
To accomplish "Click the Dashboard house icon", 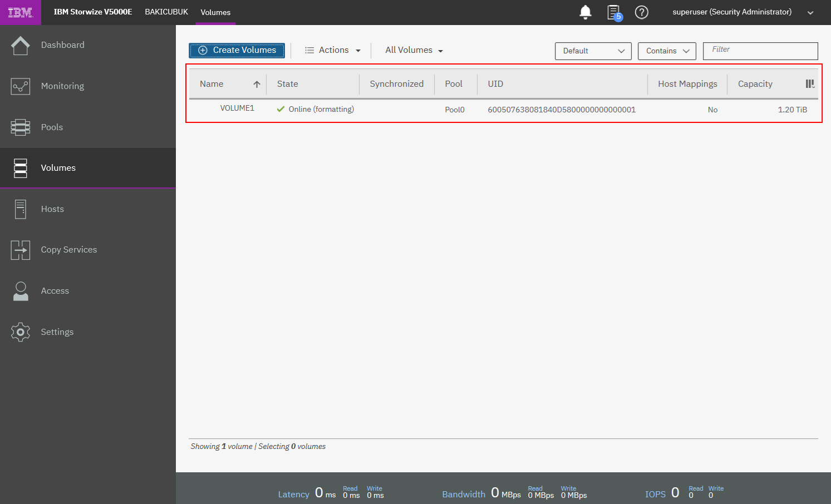I will (21, 46).
